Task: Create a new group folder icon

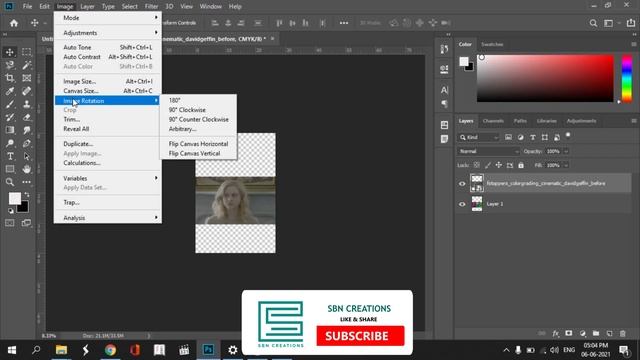Action: click(596, 333)
